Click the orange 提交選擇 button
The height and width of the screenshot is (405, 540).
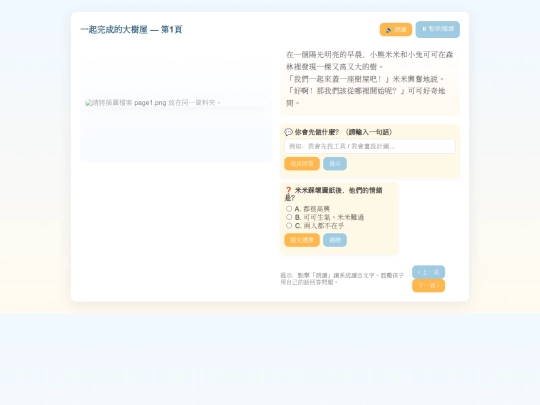point(302,240)
